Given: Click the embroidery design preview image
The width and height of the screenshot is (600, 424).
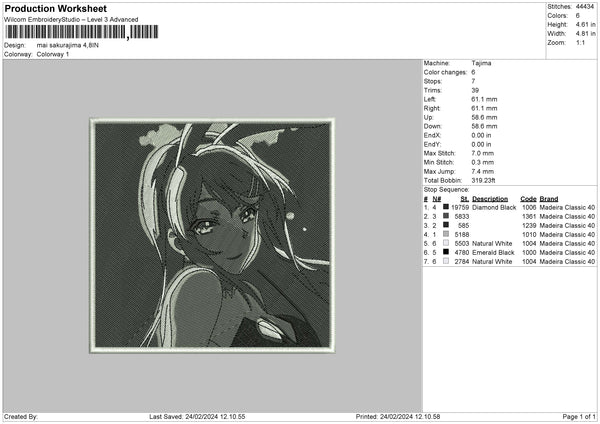Looking at the screenshot, I should (x=212, y=235).
